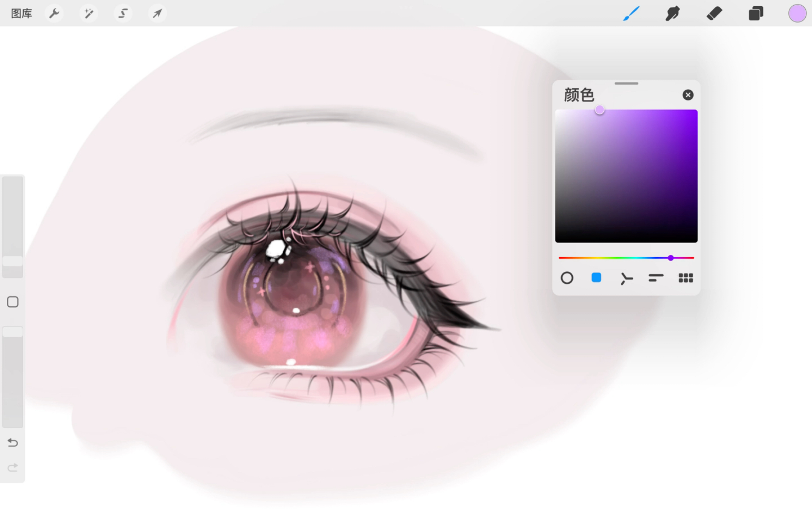Click the 颜色 panel title

tap(579, 95)
